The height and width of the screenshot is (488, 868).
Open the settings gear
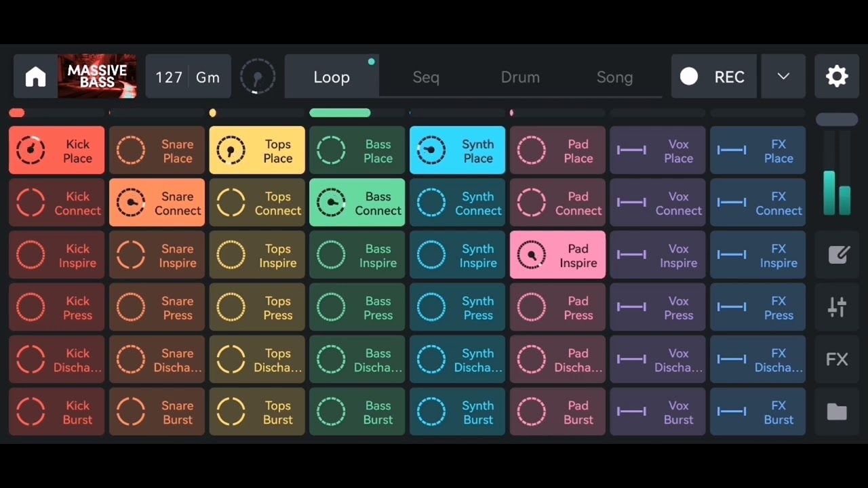(837, 77)
